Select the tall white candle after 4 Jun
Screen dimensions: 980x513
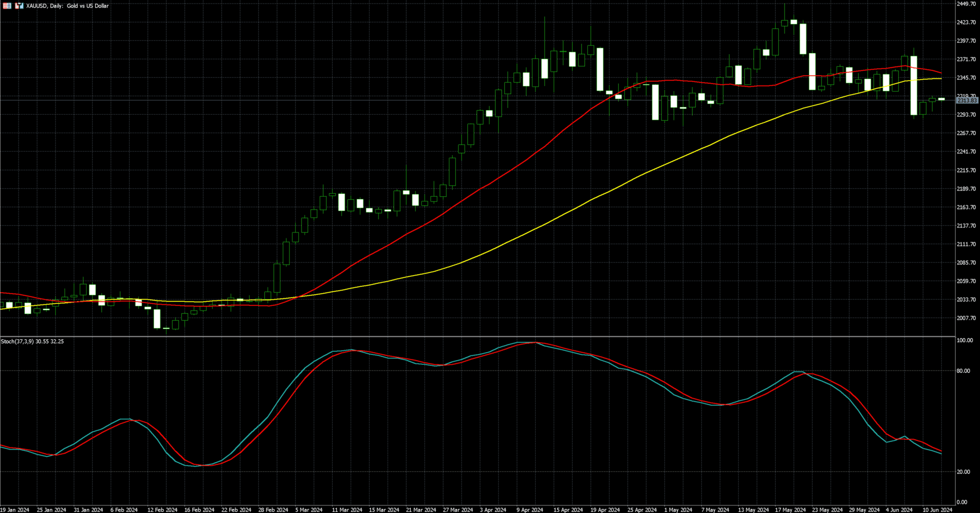pos(914,85)
